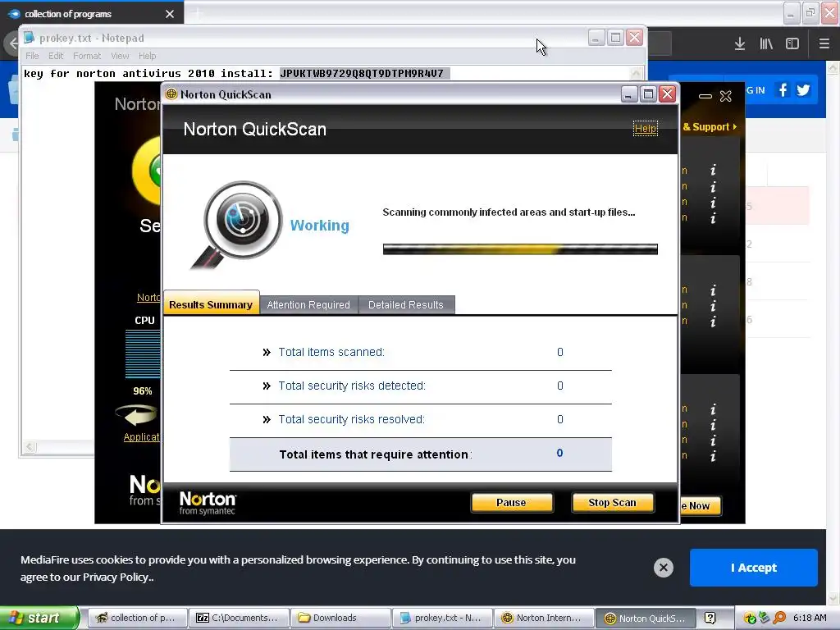840x630 pixels.
Task: Click the Norton from symantec logo
Action: 208,503
